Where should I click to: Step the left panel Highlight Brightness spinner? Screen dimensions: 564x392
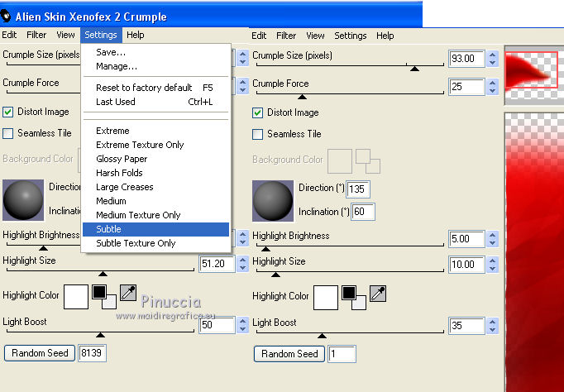242,238
